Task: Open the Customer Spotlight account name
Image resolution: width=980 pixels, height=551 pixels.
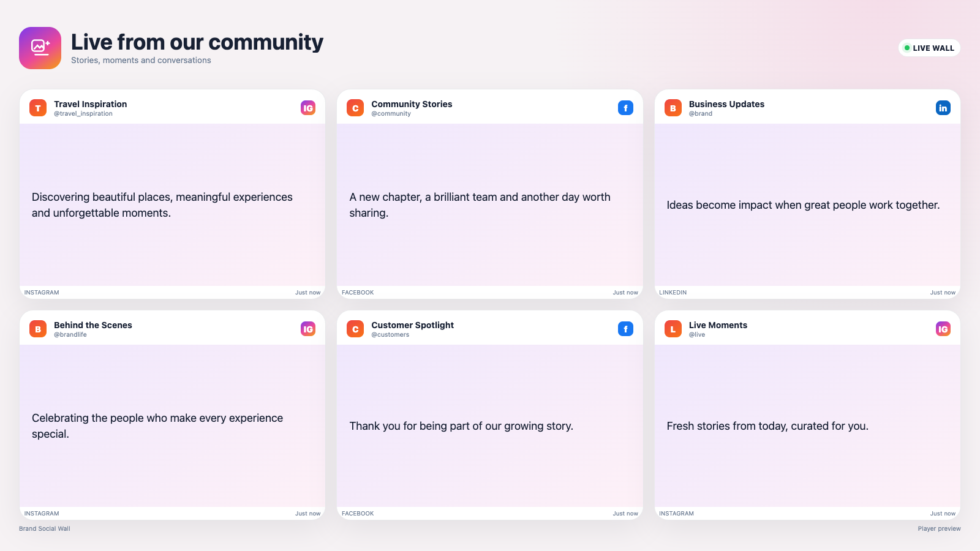Action: 413,325
